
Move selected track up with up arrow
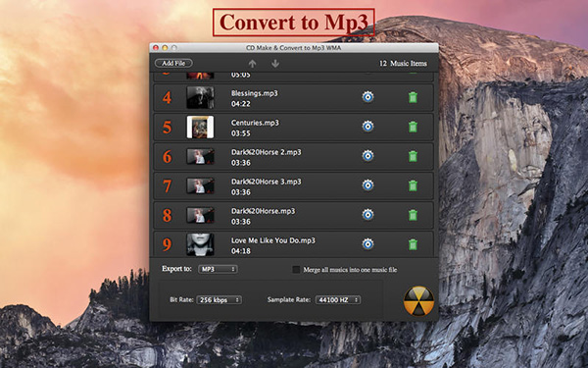(x=253, y=64)
